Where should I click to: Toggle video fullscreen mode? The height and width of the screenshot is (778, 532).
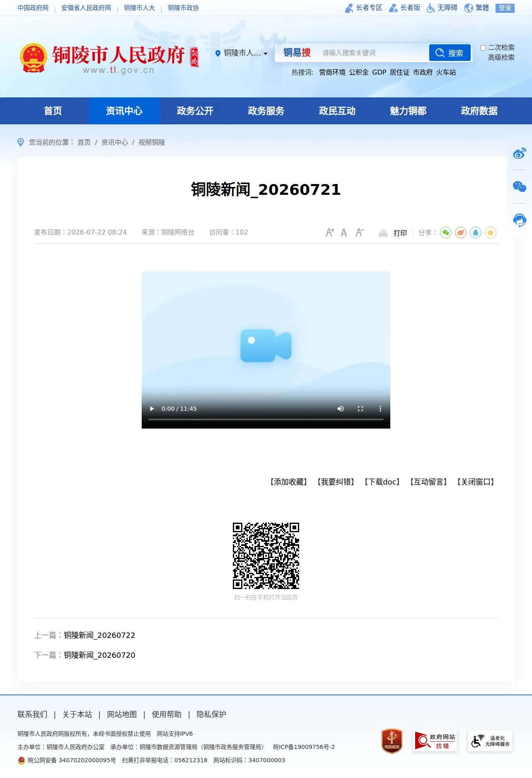[x=360, y=409]
